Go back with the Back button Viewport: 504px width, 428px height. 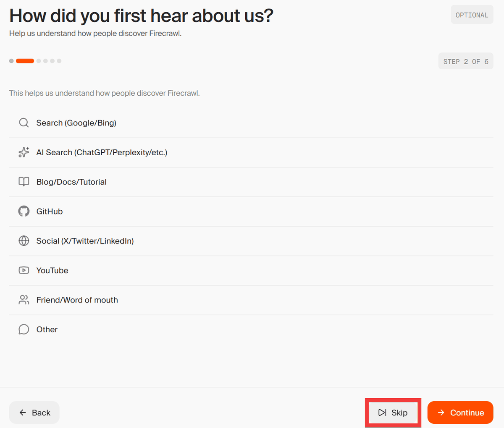coord(34,412)
